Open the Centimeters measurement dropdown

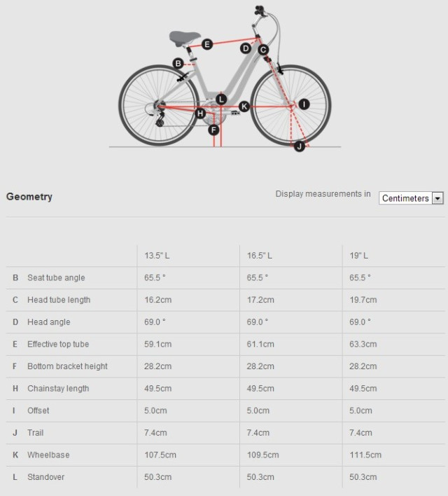click(405, 198)
